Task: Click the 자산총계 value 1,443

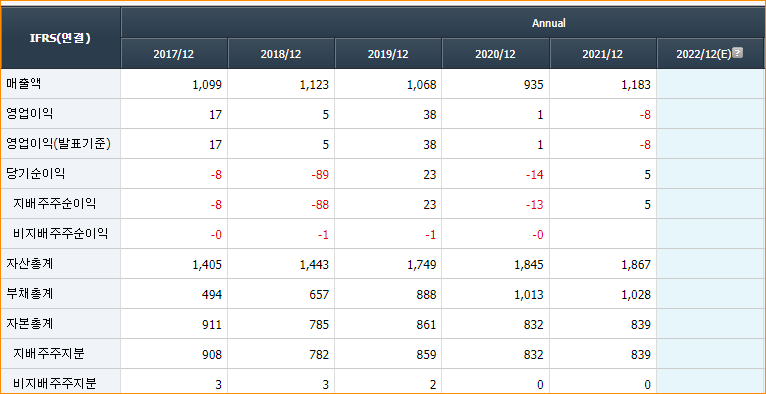Action: click(315, 265)
